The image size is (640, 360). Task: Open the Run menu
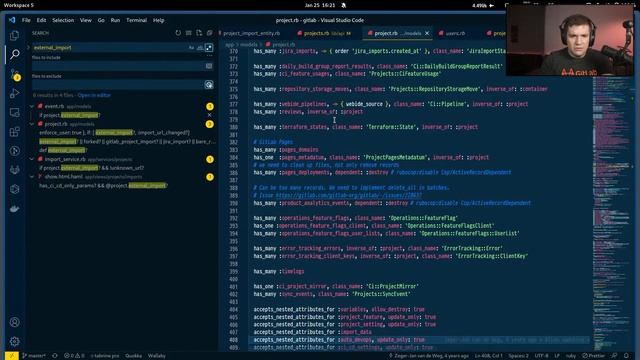(x=115, y=20)
